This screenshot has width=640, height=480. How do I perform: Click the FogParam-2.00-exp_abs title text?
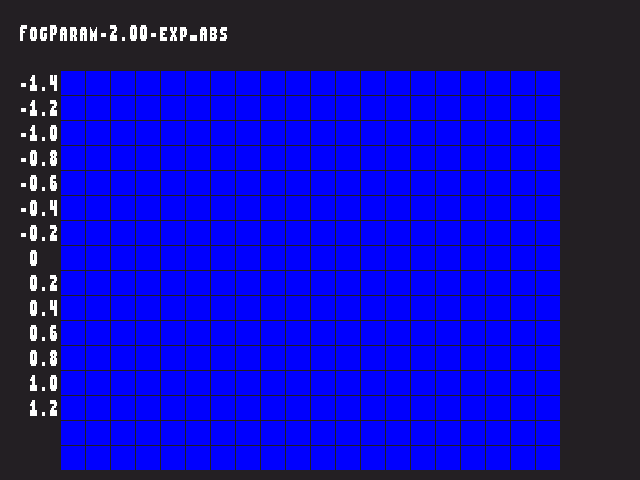(x=124, y=34)
